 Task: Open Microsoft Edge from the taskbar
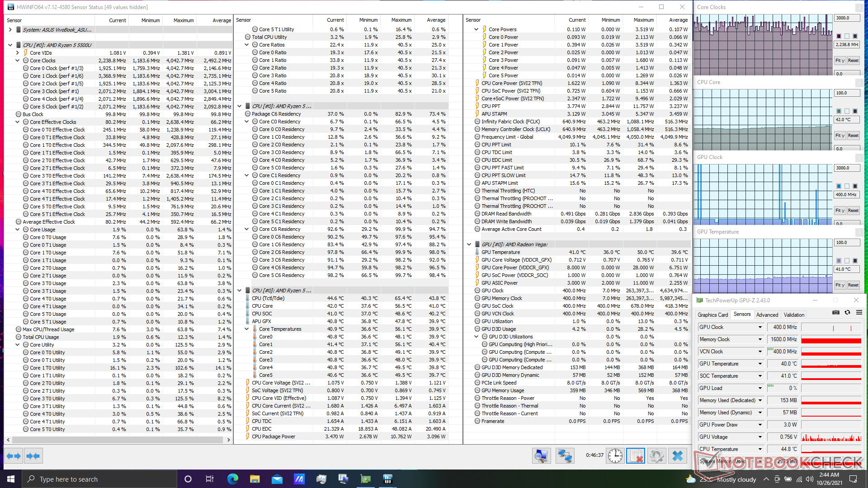(232, 479)
